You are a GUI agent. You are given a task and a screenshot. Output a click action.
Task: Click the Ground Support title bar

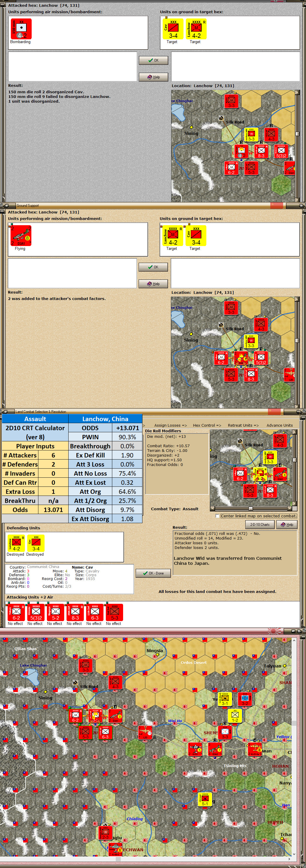click(153, 205)
